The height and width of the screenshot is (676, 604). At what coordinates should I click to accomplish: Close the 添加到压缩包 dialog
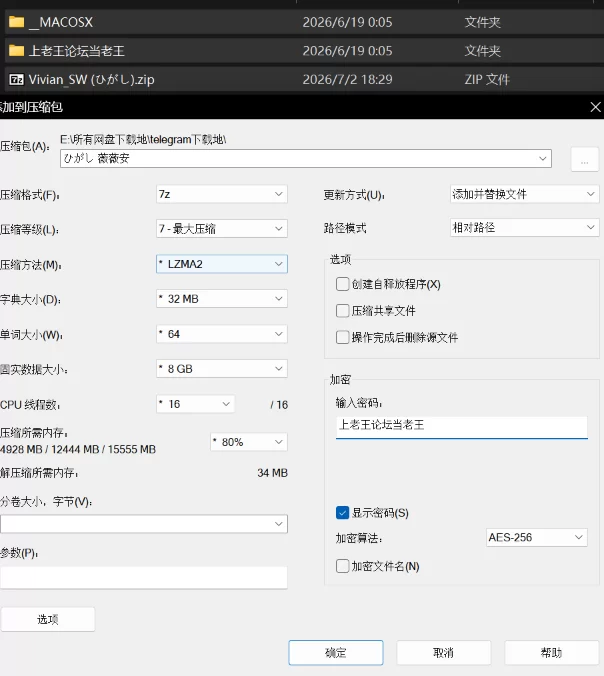pyautogui.click(x=595, y=107)
